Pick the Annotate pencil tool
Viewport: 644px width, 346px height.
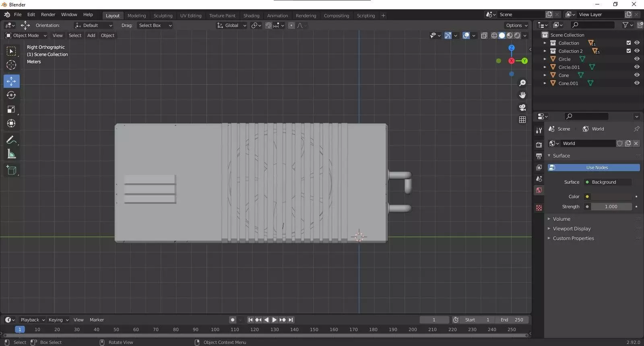[x=11, y=140]
